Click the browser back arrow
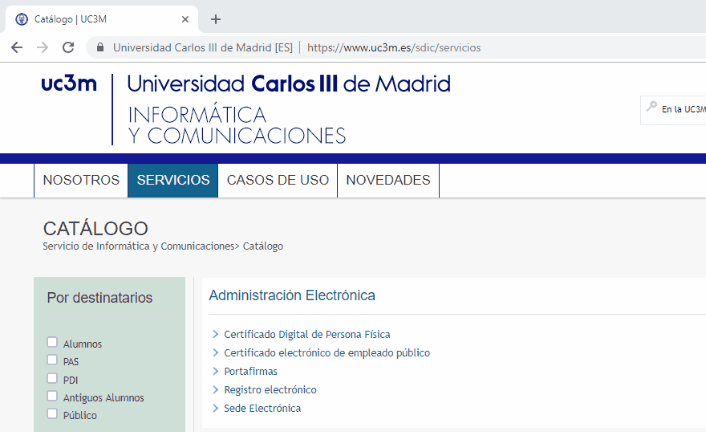The width and height of the screenshot is (706, 432). click(17, 47)
